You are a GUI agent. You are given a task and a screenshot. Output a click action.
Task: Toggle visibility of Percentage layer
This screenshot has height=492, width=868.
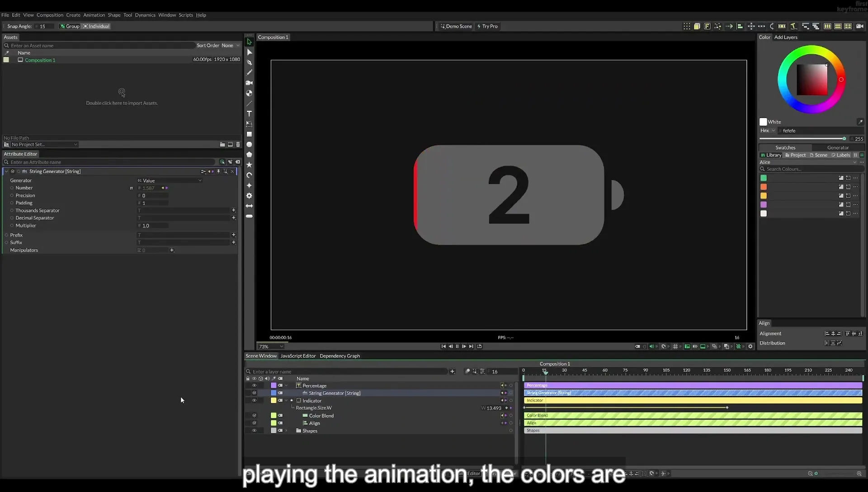(254, 386)
